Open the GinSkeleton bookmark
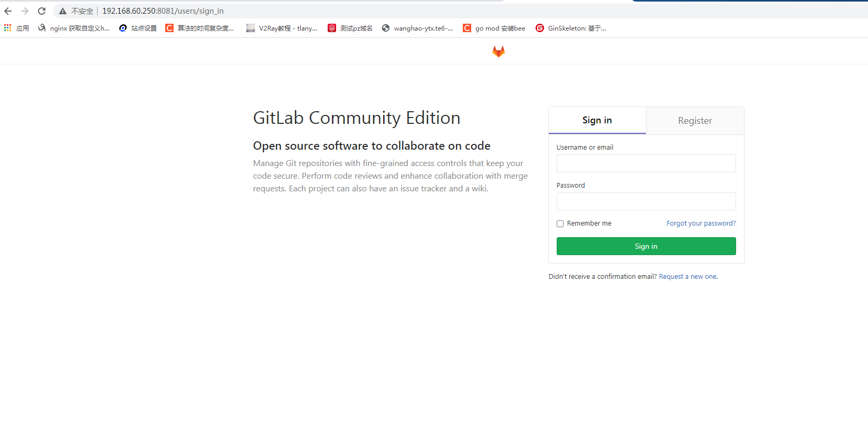This screenshot has width=868, height=438. click(x=571, y=28)
